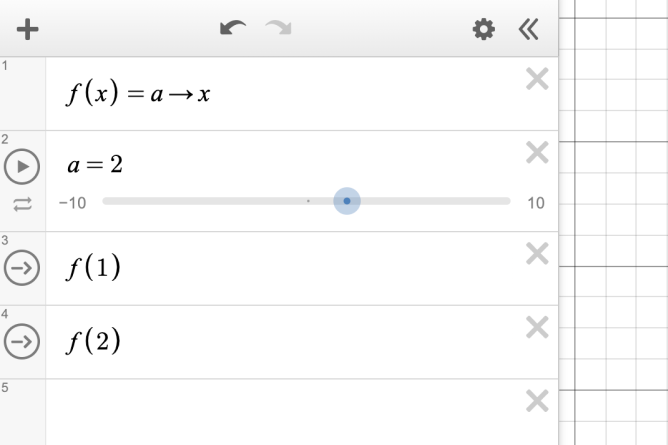The height and width of the screenshot is (445, 668).
Task: Click the Undo arrow icon
Action: tap(233, 29)
